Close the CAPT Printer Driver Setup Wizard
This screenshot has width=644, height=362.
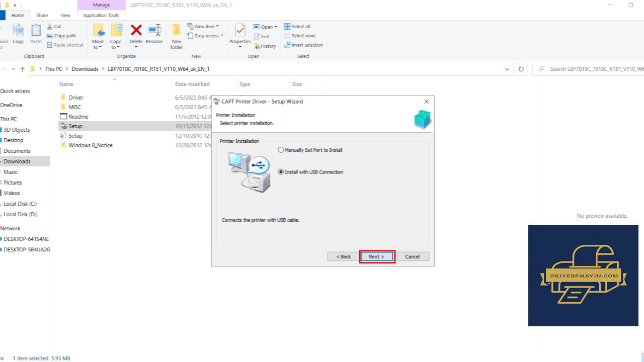(x=427, y=102)
